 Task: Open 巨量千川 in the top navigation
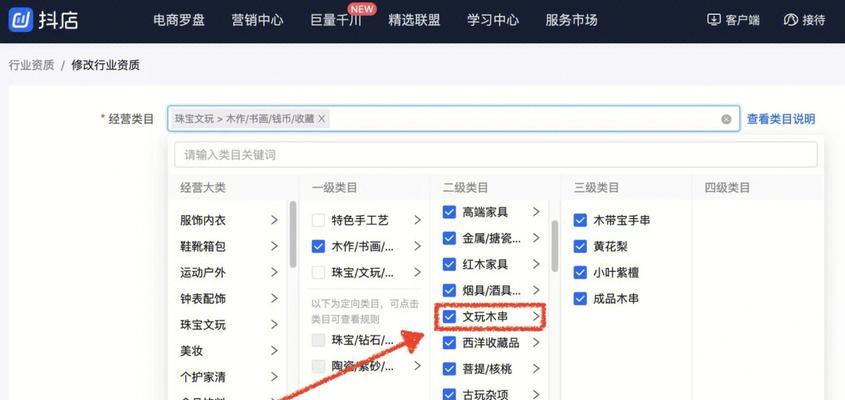tap(336, 20)
